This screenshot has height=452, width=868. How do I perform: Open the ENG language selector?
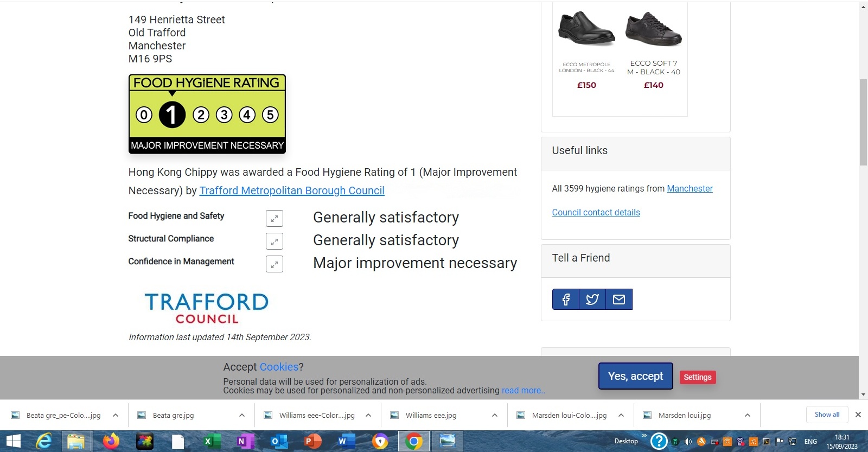(810, 442)
